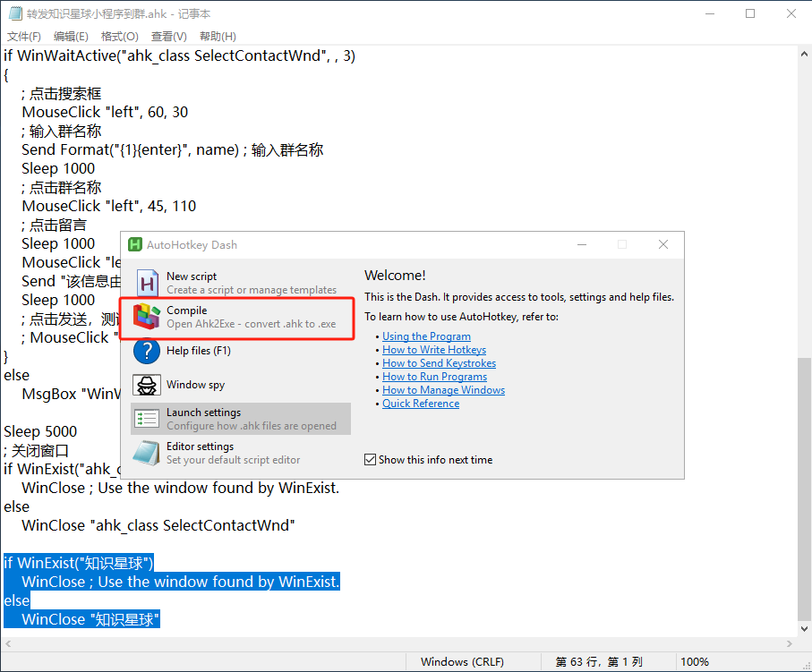
Task: Click the 100% zoom status entry
Action: tap(695, 661)
